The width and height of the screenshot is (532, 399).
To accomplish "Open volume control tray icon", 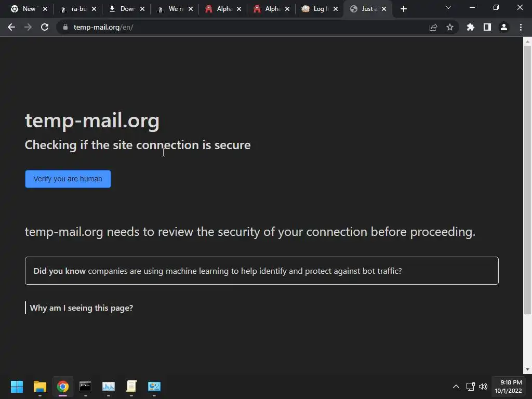I will point(483,387).
